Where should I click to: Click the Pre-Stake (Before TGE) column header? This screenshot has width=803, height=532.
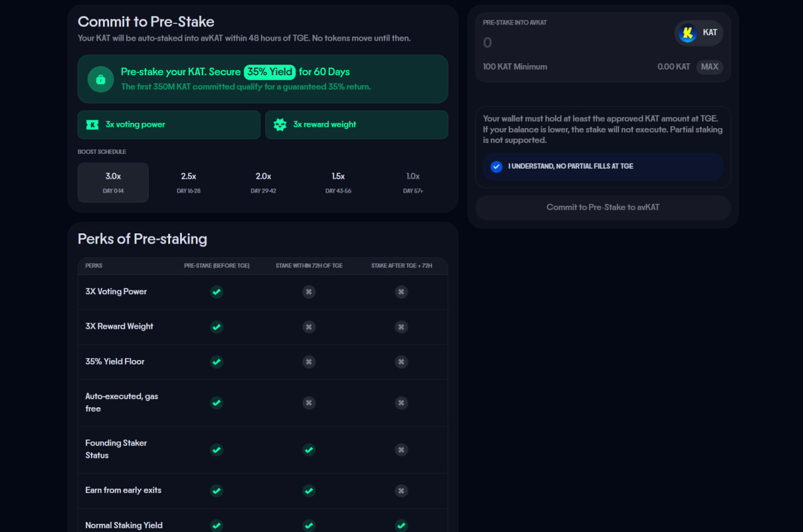tap(216, 266)
